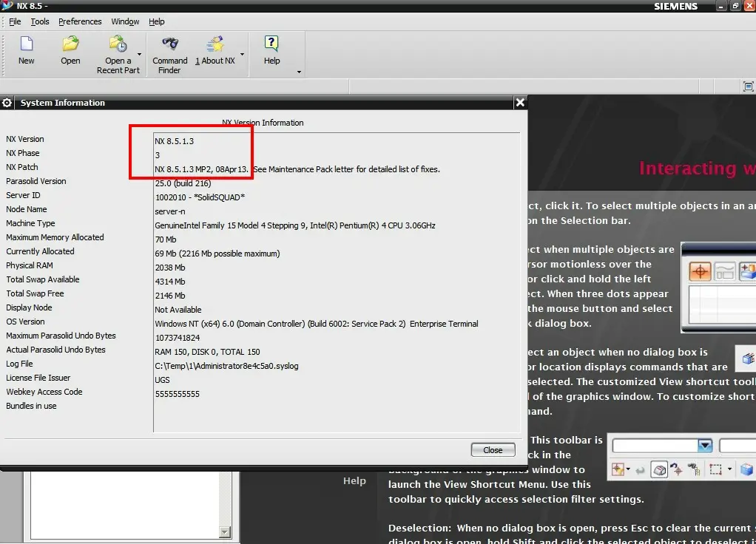The image size is (756, 544).
Task: Select the "Server ID" label
Action: tap(23, 195)
